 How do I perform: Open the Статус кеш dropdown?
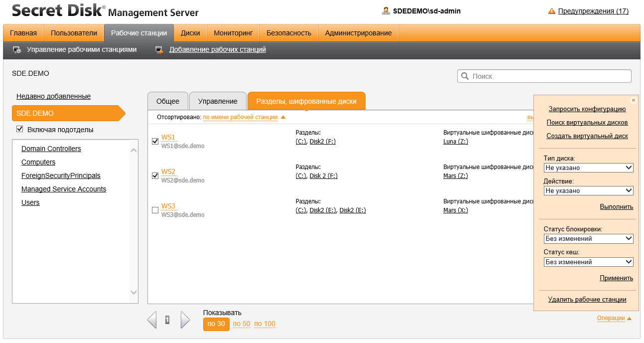(588, 262)
